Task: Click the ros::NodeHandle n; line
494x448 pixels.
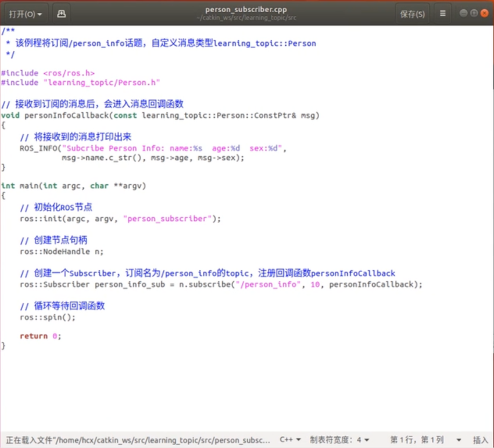Action: point(62,251)
